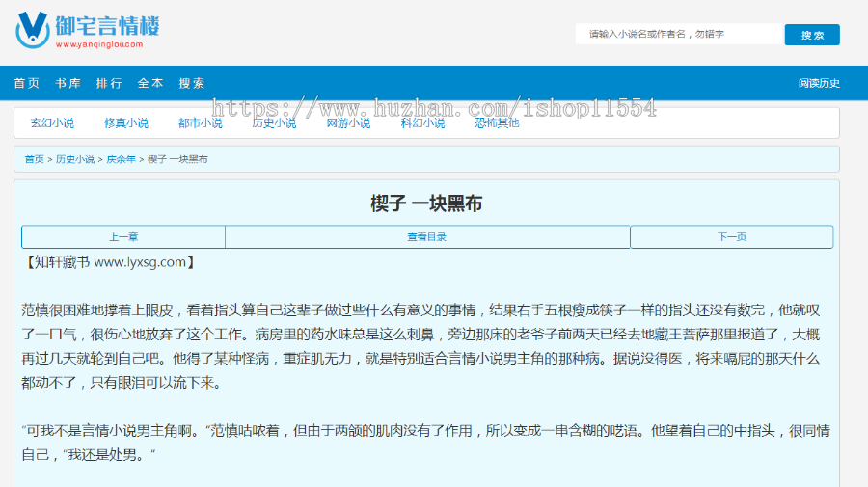Select the 修真小说 category
The width and height of the screenshot is (868, 487).
126,123
